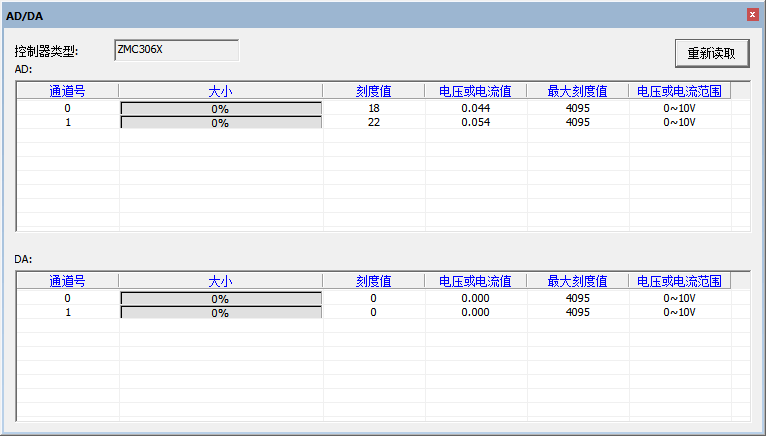This screenshot has width=766, height=436.
Task: Select AD voltage value 0.054
Action: click(x=476, y=122)
